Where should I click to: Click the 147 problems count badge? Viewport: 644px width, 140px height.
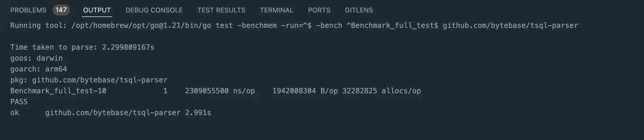pyautogui.click(x=61, y=10)
